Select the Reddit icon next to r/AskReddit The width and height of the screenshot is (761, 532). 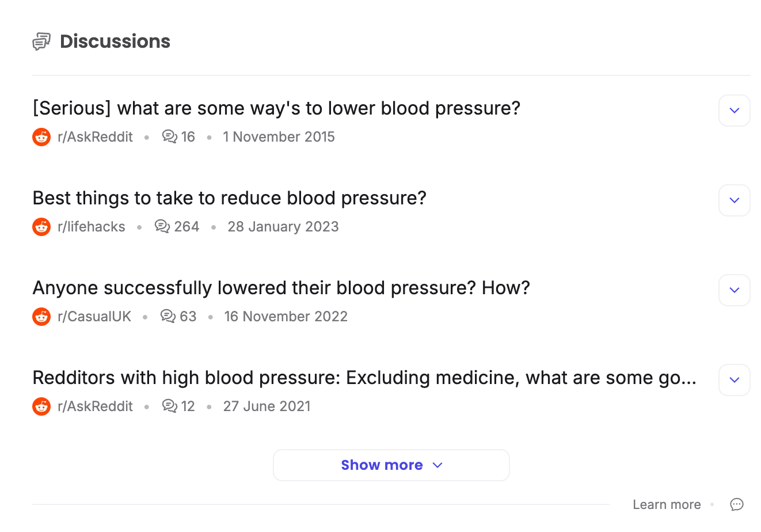(x=41, y=137)
